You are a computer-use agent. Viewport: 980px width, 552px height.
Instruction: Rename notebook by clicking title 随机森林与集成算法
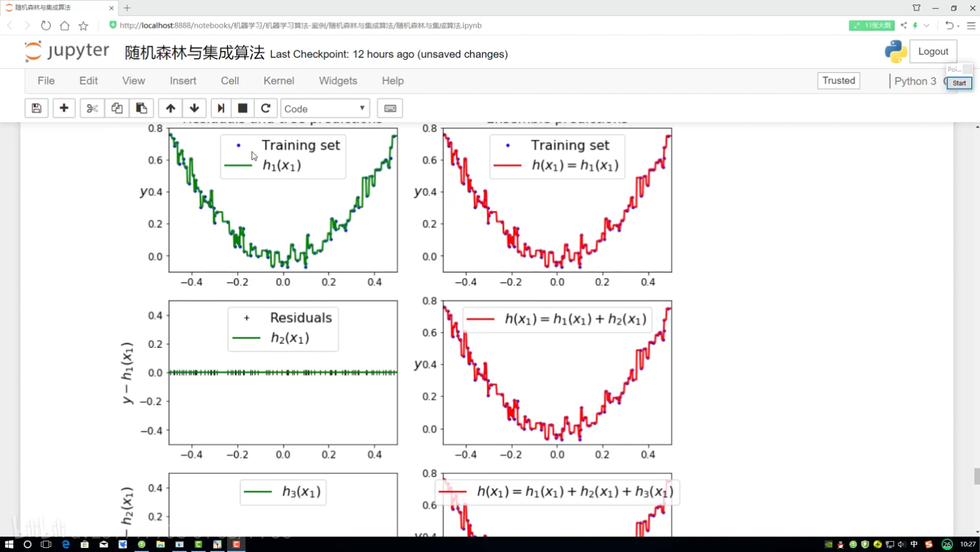(195, 53)
